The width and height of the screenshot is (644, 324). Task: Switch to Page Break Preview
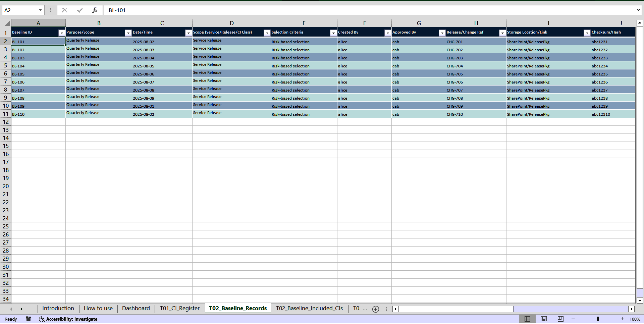pyautogui.click(x=560, y=319)
